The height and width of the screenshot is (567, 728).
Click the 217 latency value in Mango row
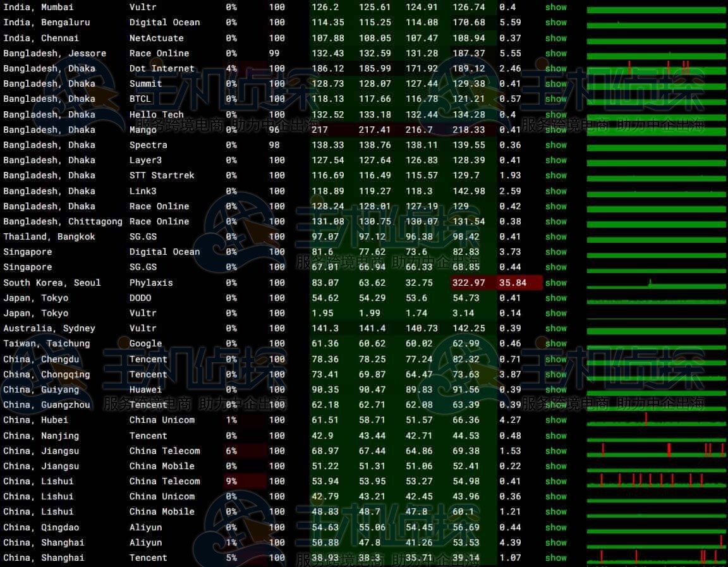(x=319, y=130)
